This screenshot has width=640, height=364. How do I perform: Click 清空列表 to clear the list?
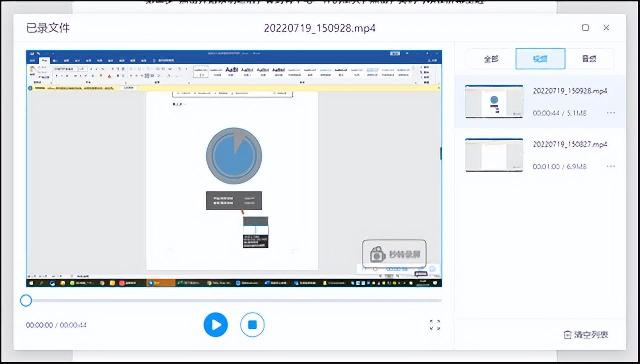tap(586, 335)
